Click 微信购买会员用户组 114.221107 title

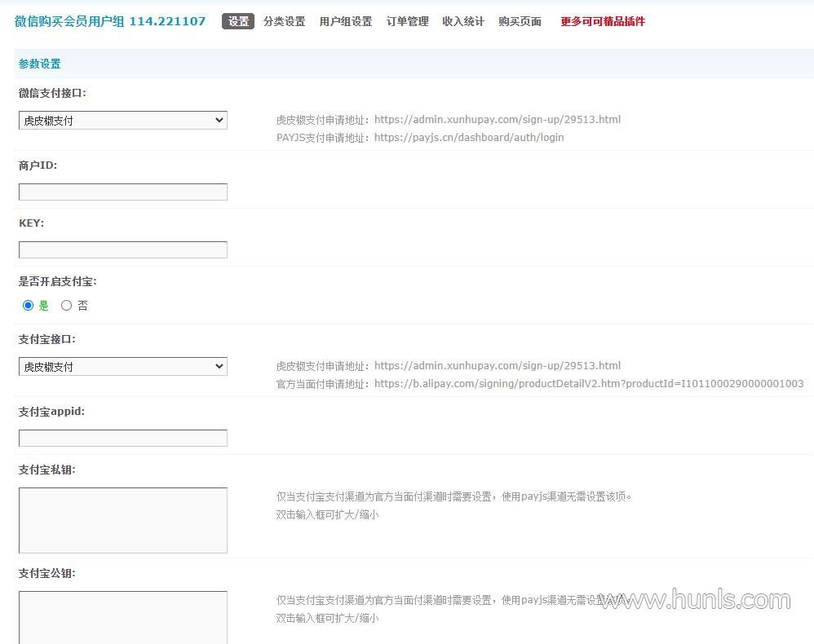point(110,21)
